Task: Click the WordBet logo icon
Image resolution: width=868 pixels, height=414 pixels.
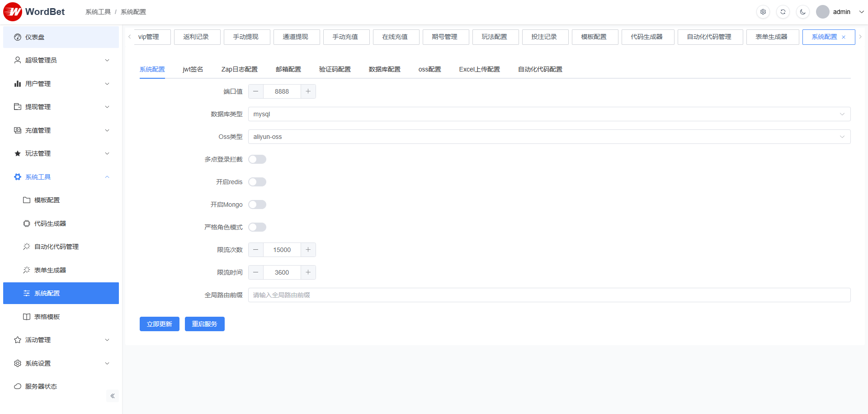Action: [13, 12]
